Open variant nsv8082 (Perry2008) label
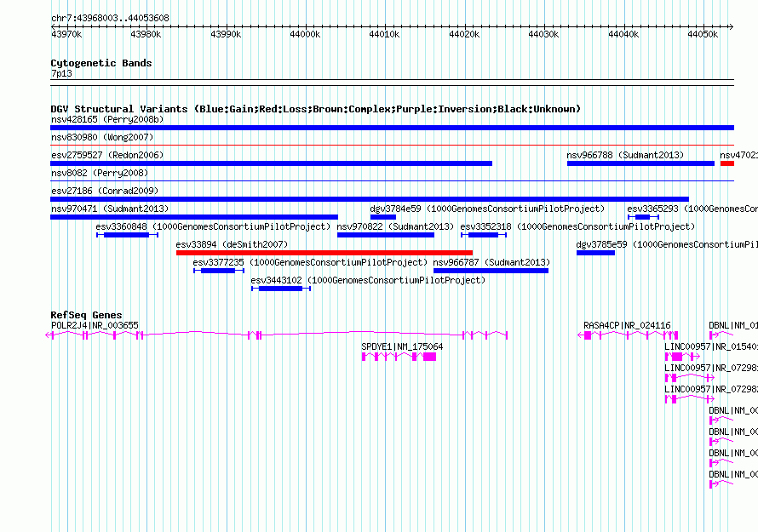 tap(100, 174)
